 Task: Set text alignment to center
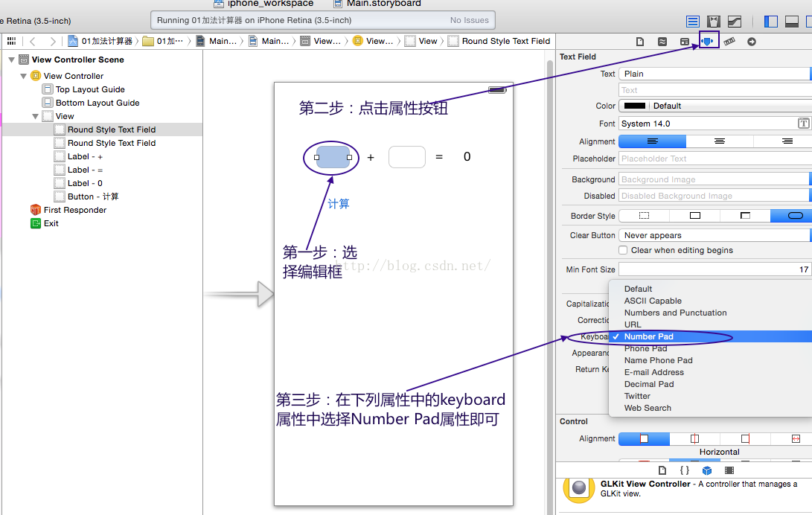point(720,141)
